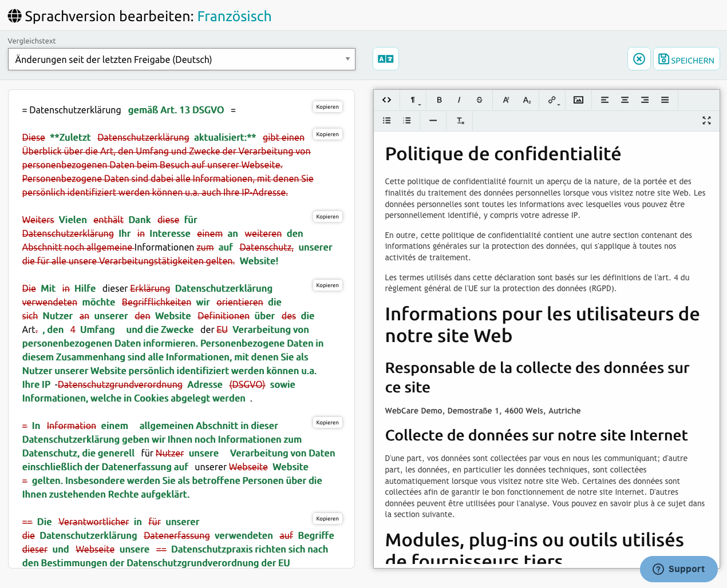The image size is (727, 588).
Task: Click heading 'Responsable de la collecte des données'
Action: [x=538, y=378]
